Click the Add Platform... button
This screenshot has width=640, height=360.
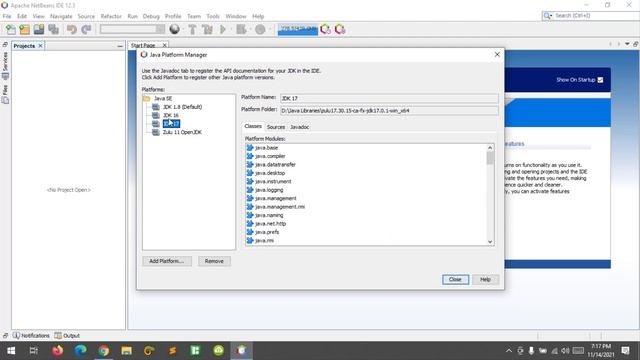[x=167, y=261]
